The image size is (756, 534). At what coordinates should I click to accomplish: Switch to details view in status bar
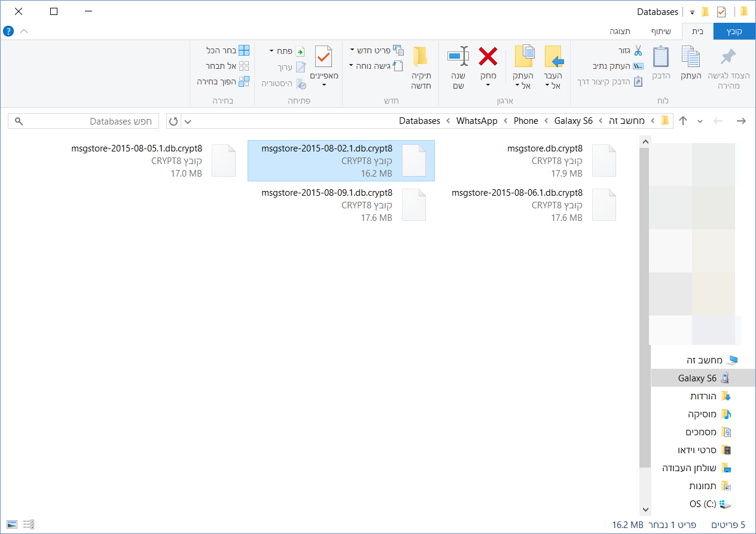[28, 525]
